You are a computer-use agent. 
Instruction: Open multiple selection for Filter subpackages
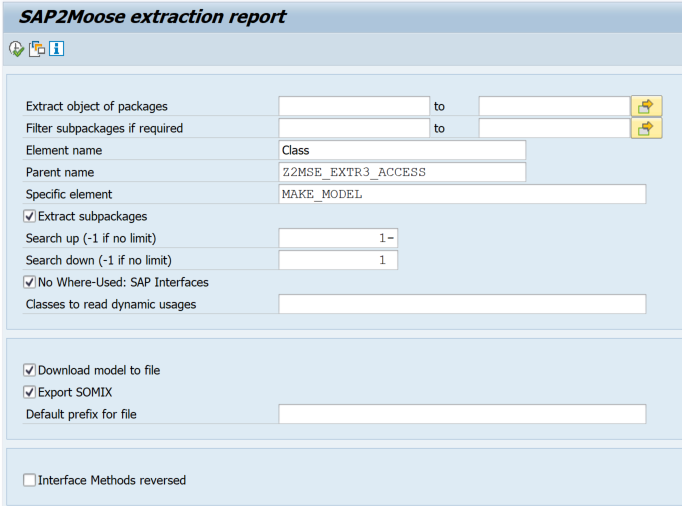pyautogui.click(x=646, y=128)
